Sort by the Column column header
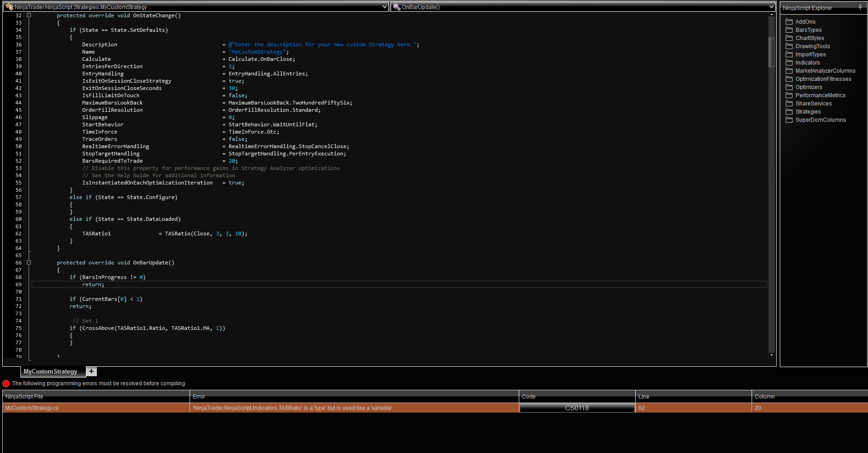The width and height of the screenshot is (868, 453). [810, 397]
